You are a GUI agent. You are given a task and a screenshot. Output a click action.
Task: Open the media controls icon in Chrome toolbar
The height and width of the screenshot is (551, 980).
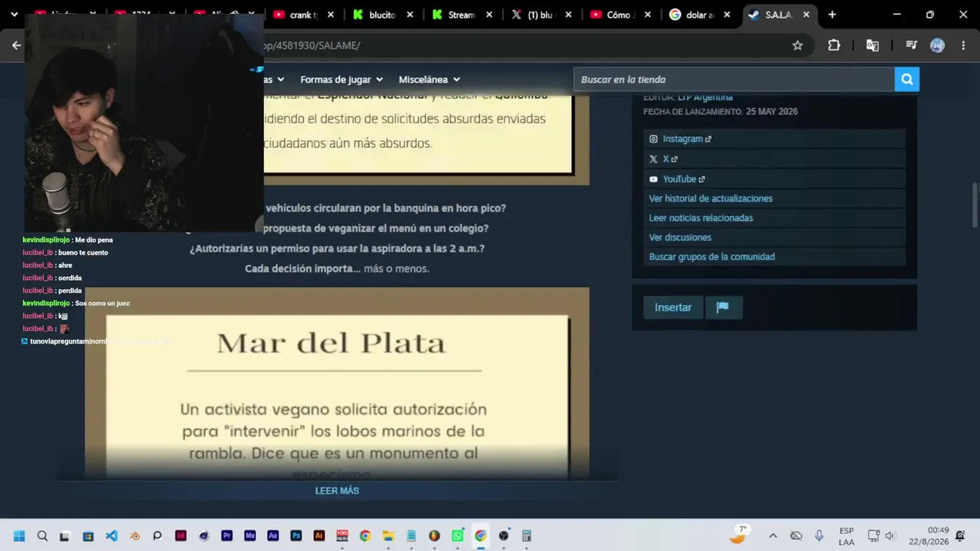[911, 45]
